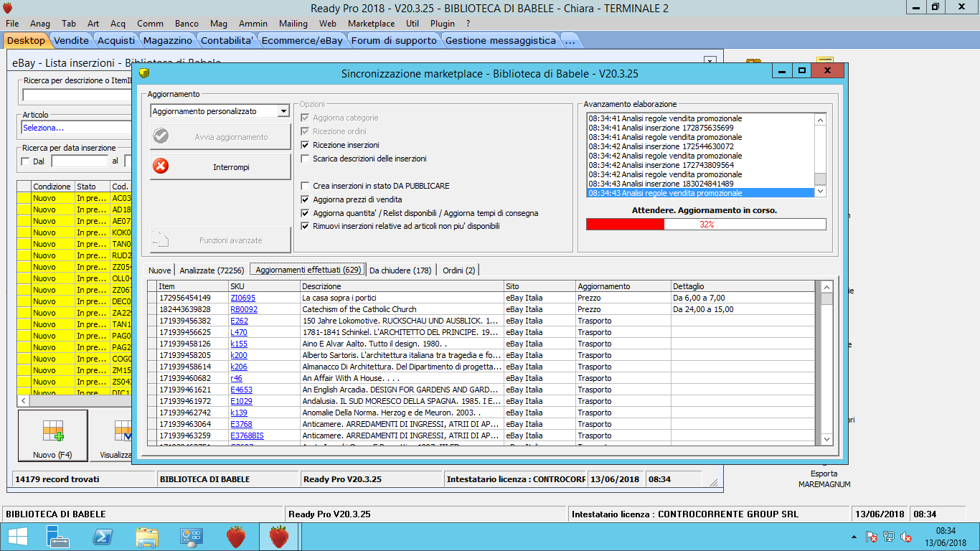Open the Plugin menu
The height and width of the screenshot is (551, 980).
[443, 24]
